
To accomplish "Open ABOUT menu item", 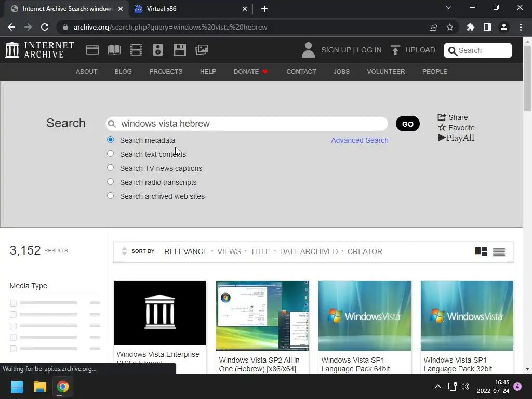I will pyautogui.click(x=87, y=72).
